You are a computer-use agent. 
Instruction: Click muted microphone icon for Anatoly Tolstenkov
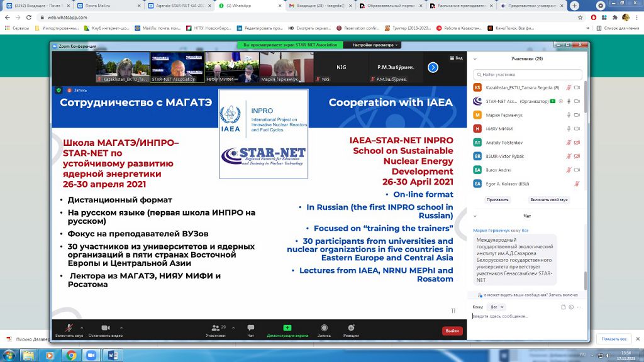[569, 143]
